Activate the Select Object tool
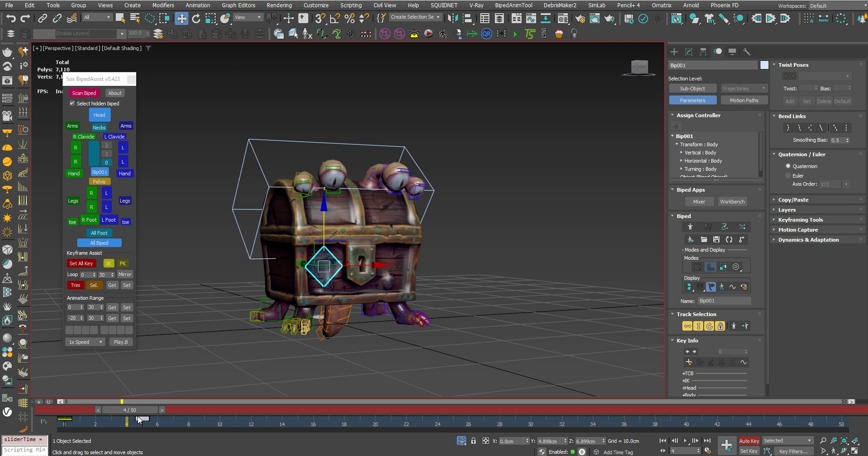This screenshot has height=456, width=868. 120,18
